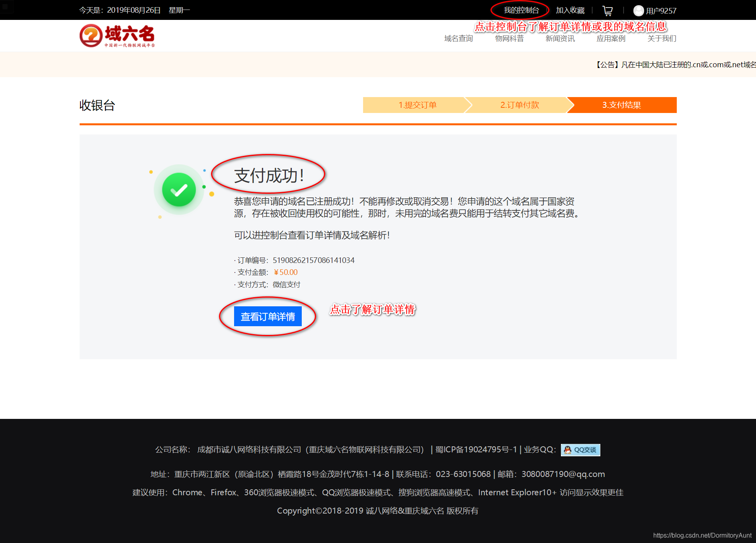Viewport: 756px width, 543px height.
Task: Click the email 3080087190@qq.com
Action: coord(563,474)
